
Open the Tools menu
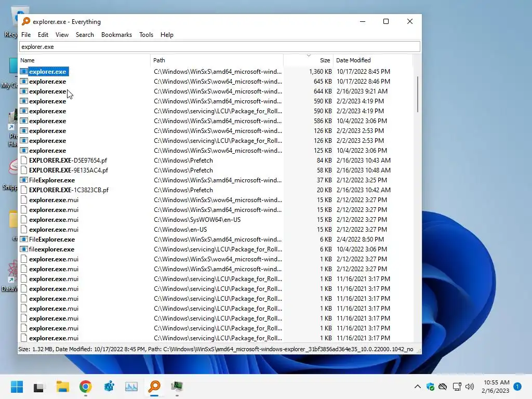pyautogui.click(x=146, y=35)
